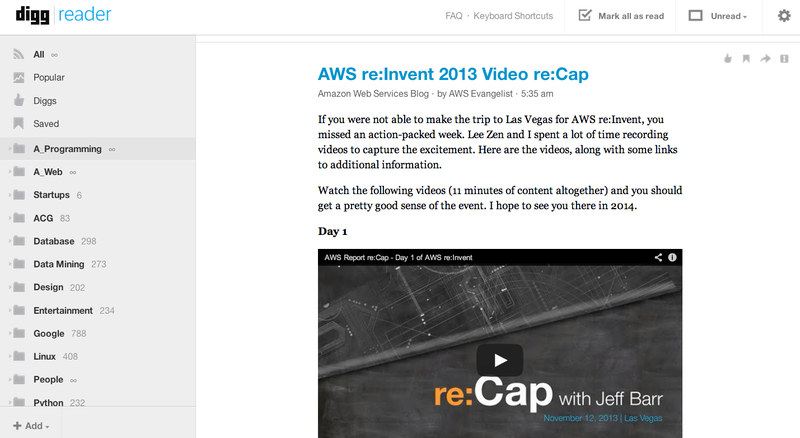Click the ACG folder icon

19,218
